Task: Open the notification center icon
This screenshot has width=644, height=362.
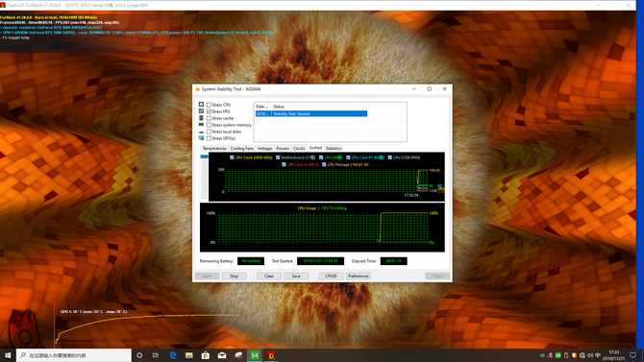Action: [632, 355]
